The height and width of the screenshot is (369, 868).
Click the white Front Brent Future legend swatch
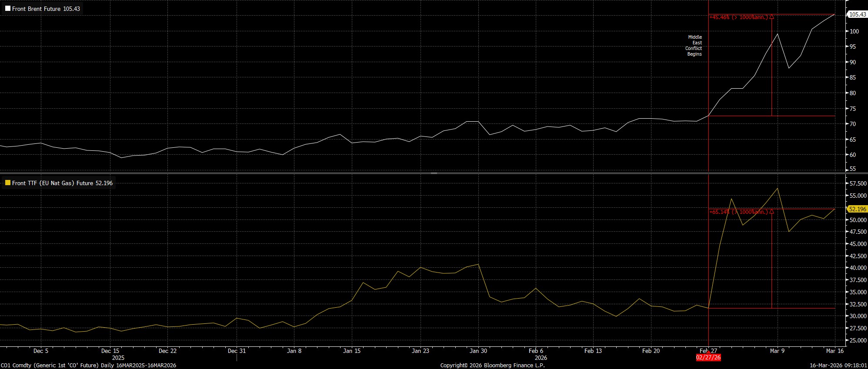pyautogui.click(x=8, y=9)
